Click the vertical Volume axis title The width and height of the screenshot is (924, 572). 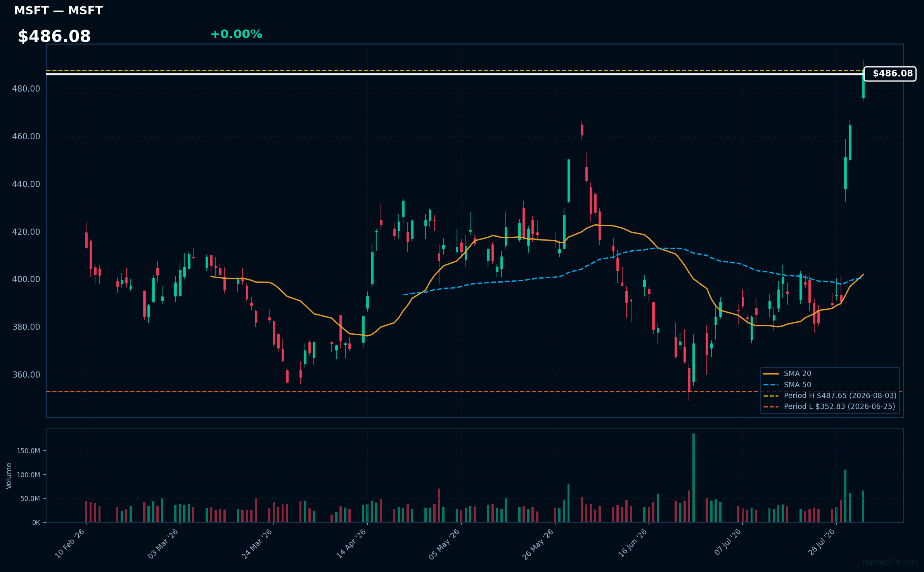coord(9,476)
